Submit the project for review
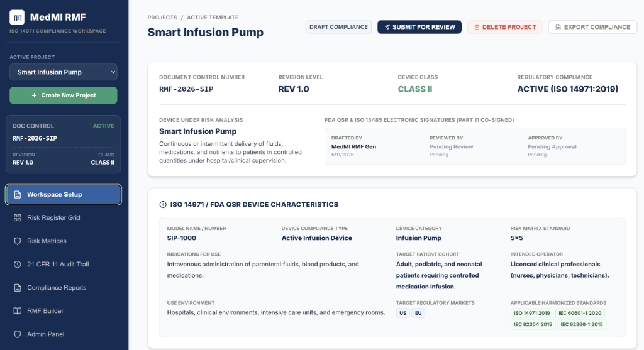 419,27
